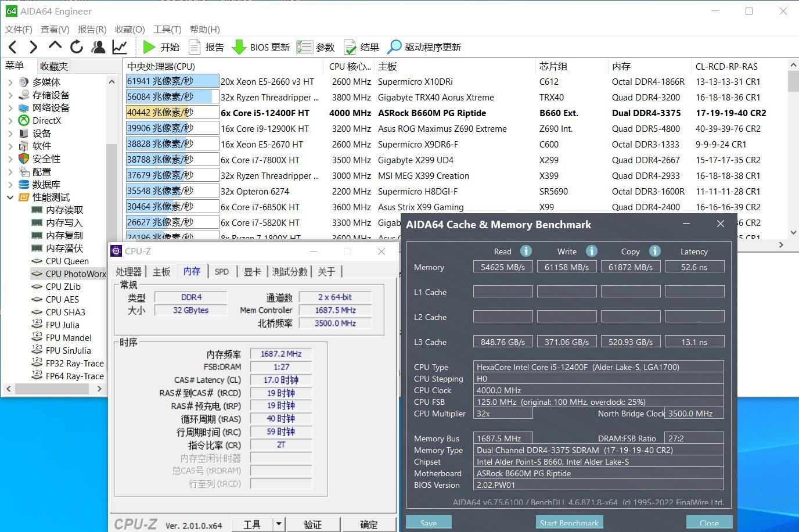Screen dimensions: 799x532
Task: Open the 工具(T) menu
Action: point(167,29)
